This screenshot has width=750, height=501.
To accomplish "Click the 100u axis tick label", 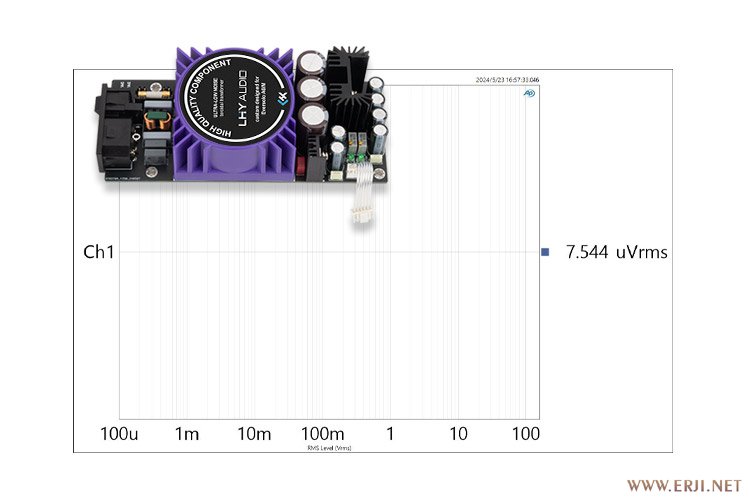I will pos(120,434).
